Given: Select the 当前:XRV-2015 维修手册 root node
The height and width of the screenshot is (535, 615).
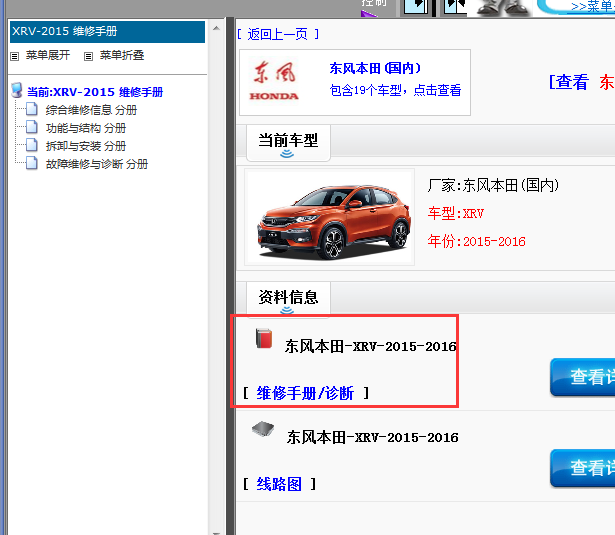Looking at the screenshot, I should [x=95, y=92].
